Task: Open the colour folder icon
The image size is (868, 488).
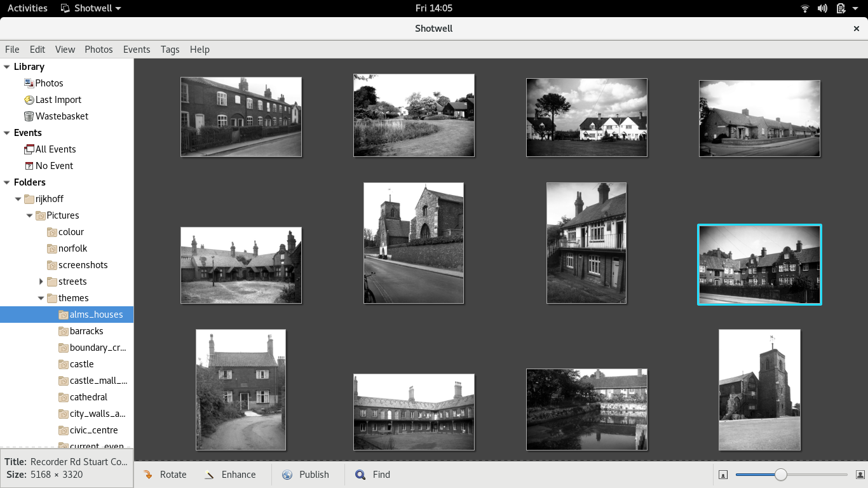Action: pyautogui.click(x=52, y=232)
